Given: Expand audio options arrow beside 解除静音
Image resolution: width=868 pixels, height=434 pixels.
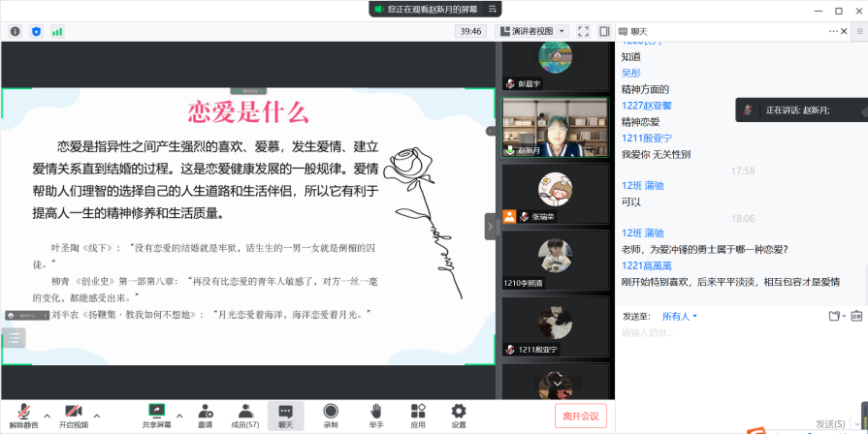Looking at the screenshot, I should [x=48, y=416].
